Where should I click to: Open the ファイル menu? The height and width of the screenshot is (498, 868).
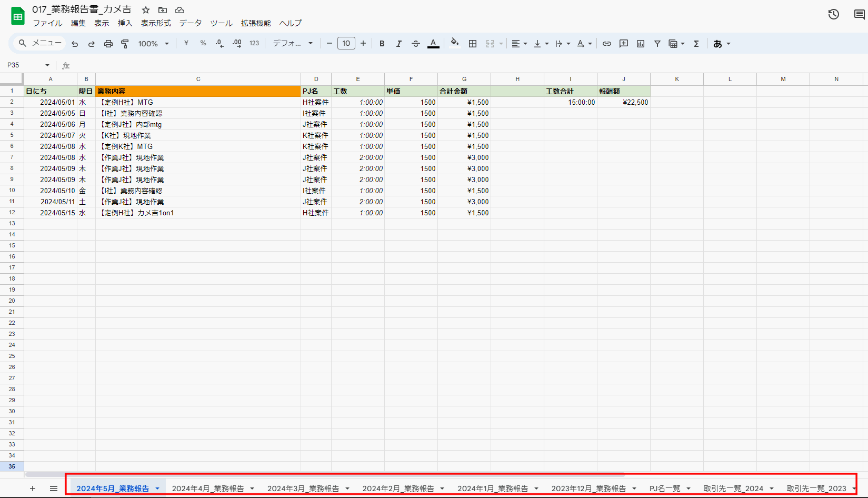pos(47,23)
